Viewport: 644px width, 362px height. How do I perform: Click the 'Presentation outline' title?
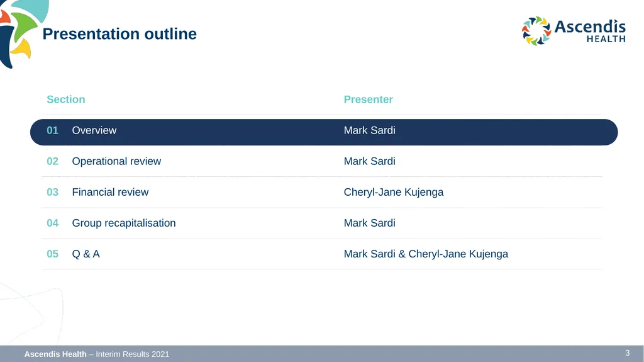[x=119, y=34]
